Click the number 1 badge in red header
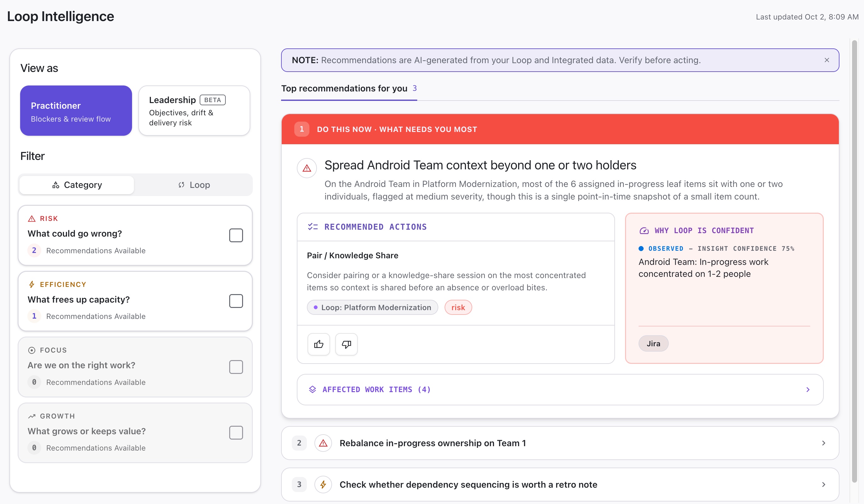Screen dimensions: 864x504 [302, 129]
